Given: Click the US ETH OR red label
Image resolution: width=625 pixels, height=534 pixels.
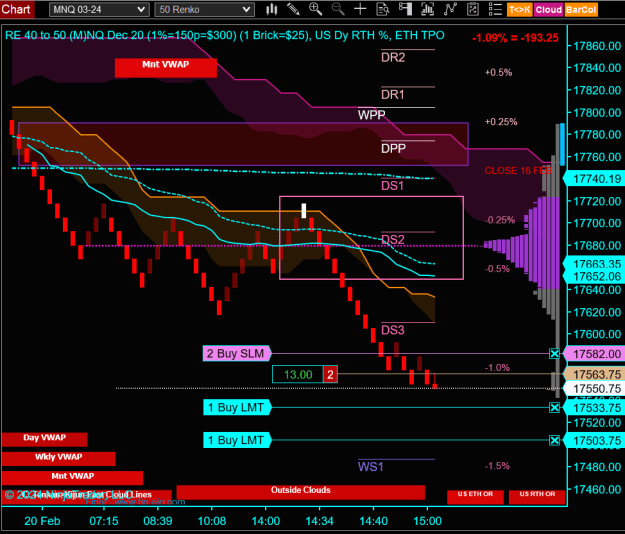Looking at the screenshot, I should click(x=475, y=497).
